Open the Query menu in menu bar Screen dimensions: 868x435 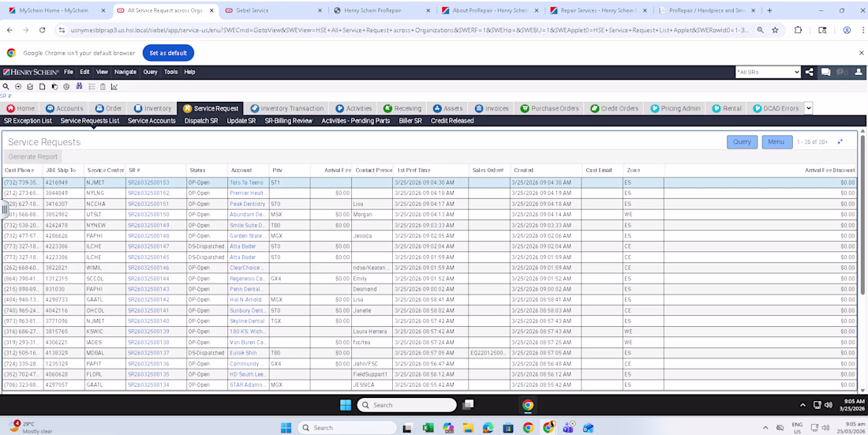coord(150,72)
